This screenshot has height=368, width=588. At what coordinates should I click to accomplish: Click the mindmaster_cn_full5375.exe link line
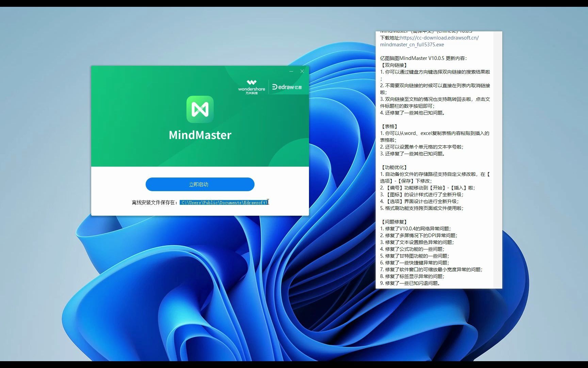tap(412, 45)
